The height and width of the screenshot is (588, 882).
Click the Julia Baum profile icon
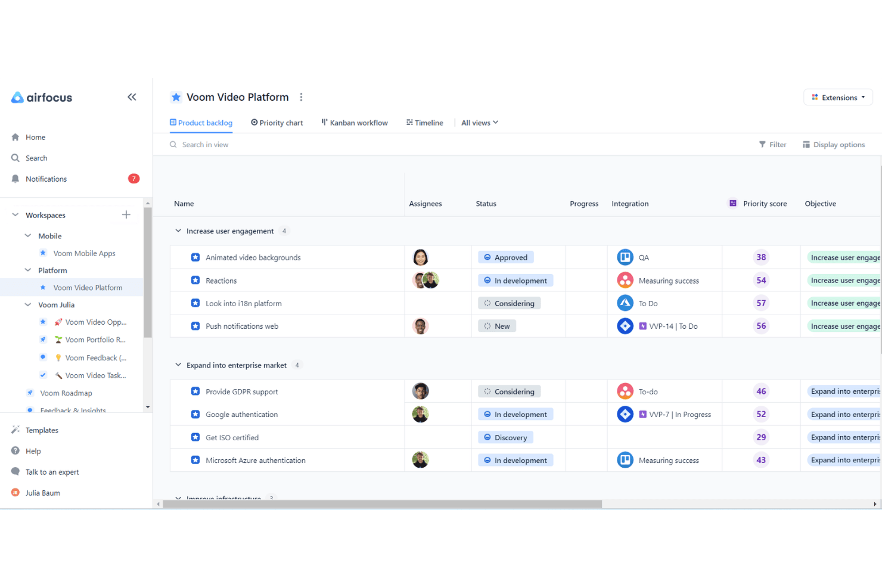click(x=15, y=493)
